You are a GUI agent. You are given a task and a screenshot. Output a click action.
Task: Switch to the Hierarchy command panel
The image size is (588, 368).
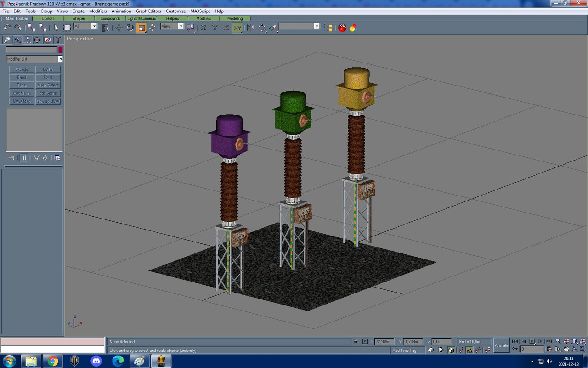coord(28,40)
